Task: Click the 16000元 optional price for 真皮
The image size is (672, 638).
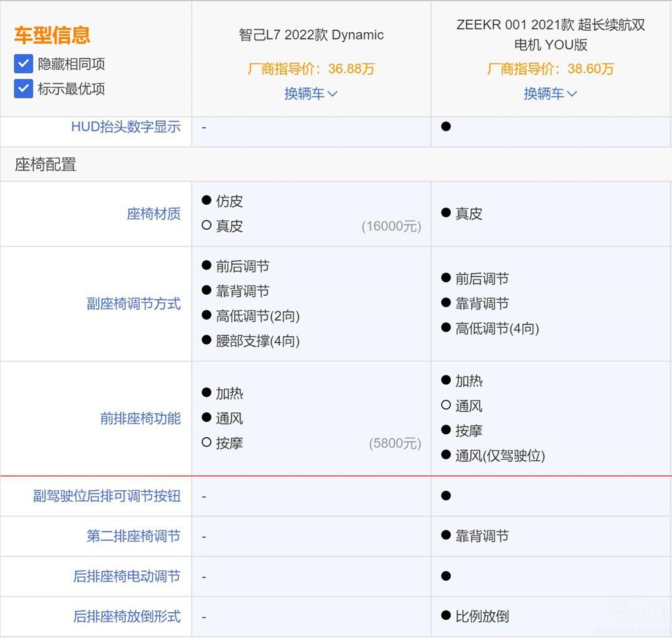Action: click(391, 226)
